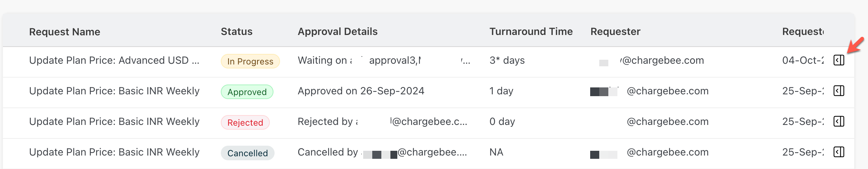Click the Approval Details column header
Viewport: 868px width, 169px height.
pyautogui.click(x=337, y=32)
